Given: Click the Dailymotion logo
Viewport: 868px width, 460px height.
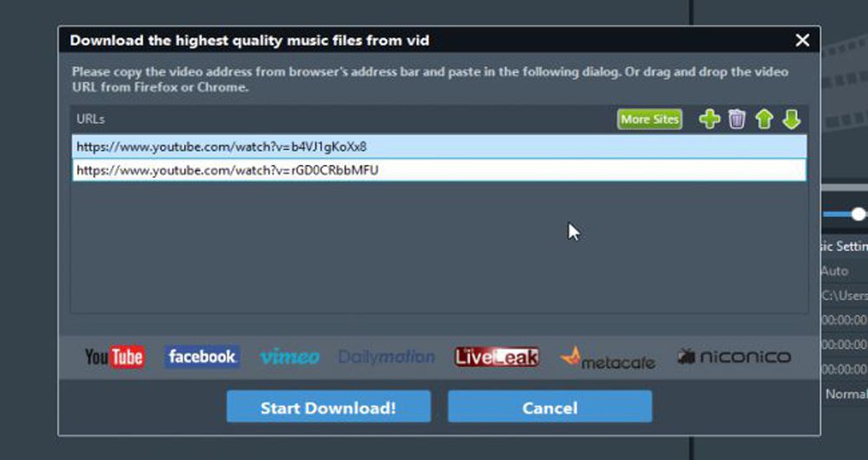Looking at the screenshot, I should click(x=386, y=357).
